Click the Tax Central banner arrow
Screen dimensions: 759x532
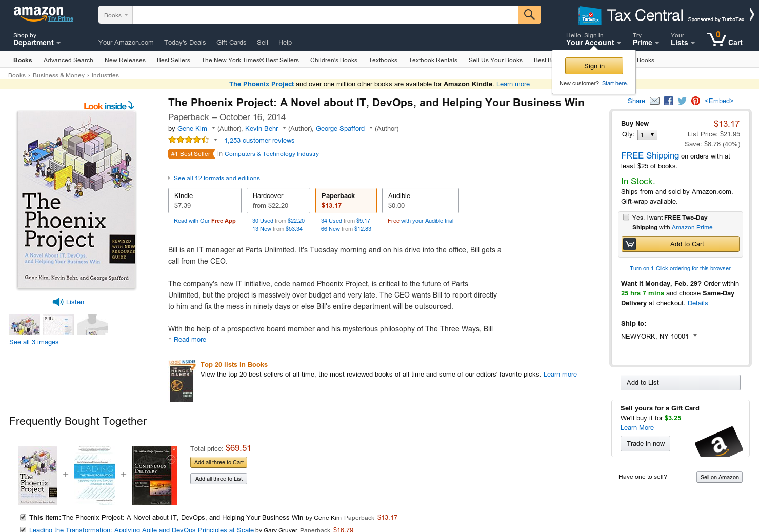(x=752, y=14)
